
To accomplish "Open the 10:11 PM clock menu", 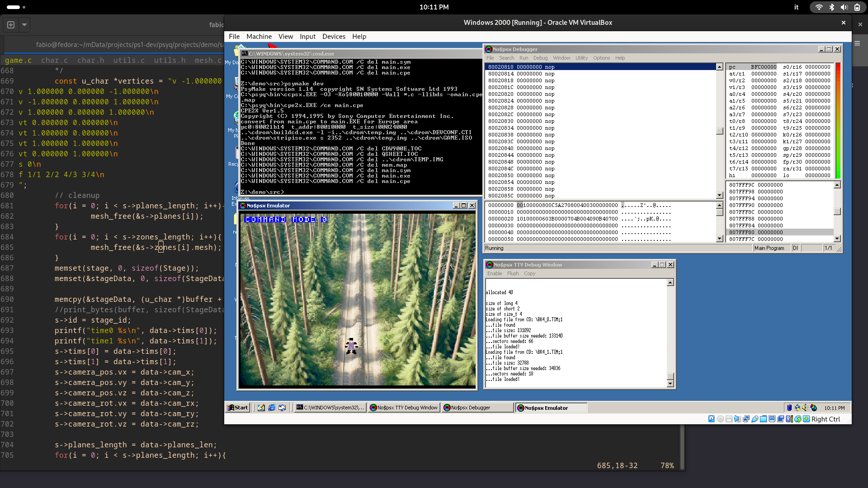I will tap(434, 7).
